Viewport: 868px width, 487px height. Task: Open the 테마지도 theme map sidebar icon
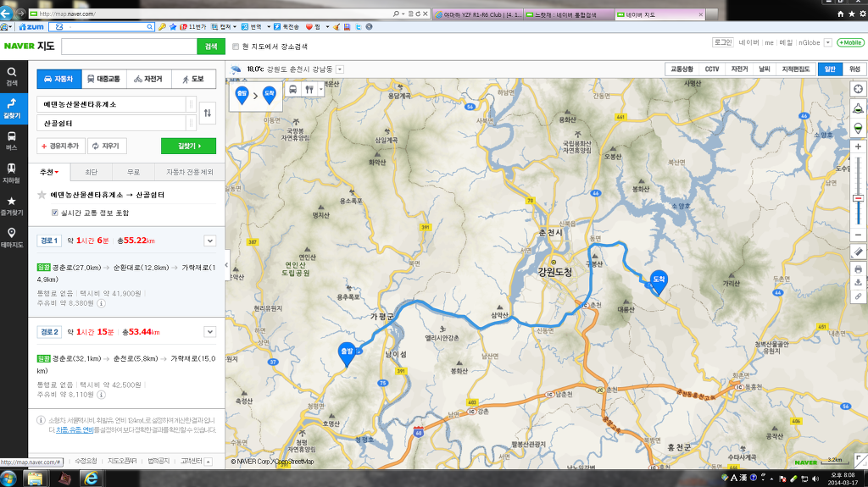(12, 237)
